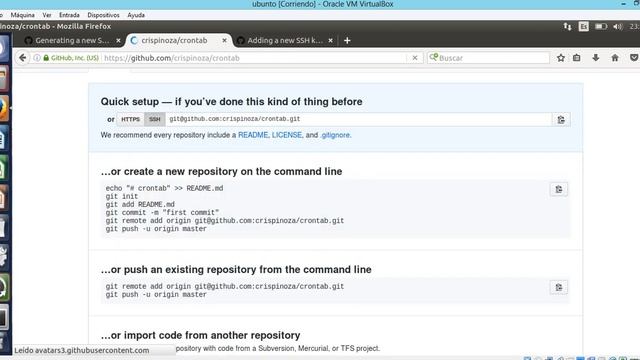
Task: Open the Máquina menu of VirtualBox
Action: coord(22,15)
